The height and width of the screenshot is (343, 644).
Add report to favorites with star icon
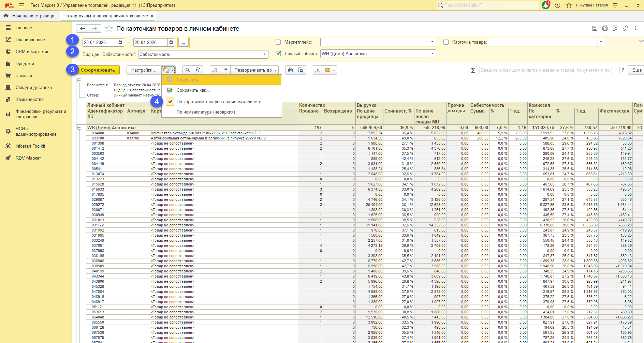coord(109,29)
